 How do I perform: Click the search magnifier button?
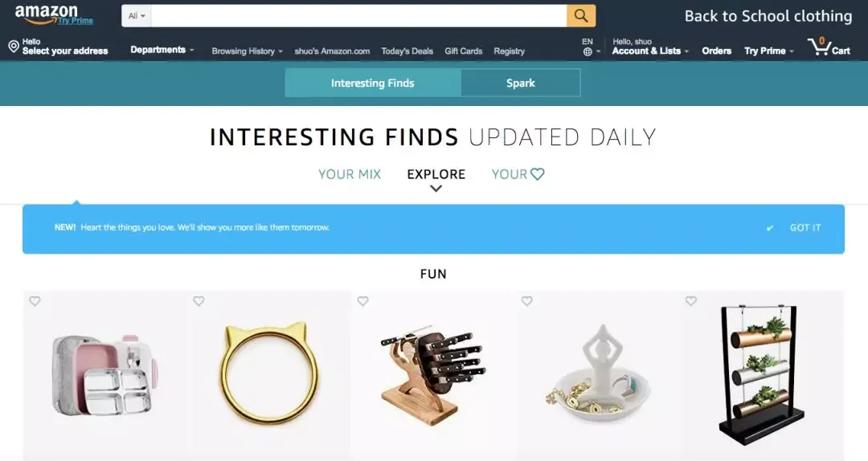(x=581, y=15)
